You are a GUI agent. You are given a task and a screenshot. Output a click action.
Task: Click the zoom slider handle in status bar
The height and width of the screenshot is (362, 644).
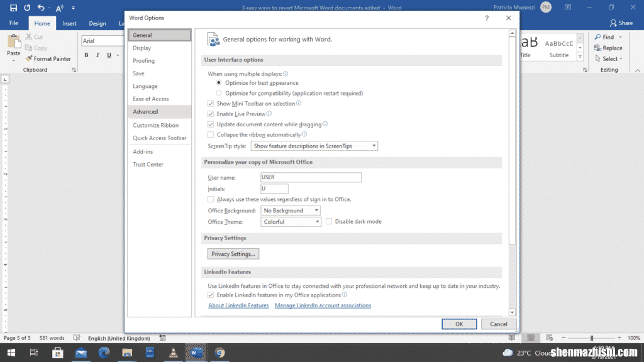tap(592, 337)
